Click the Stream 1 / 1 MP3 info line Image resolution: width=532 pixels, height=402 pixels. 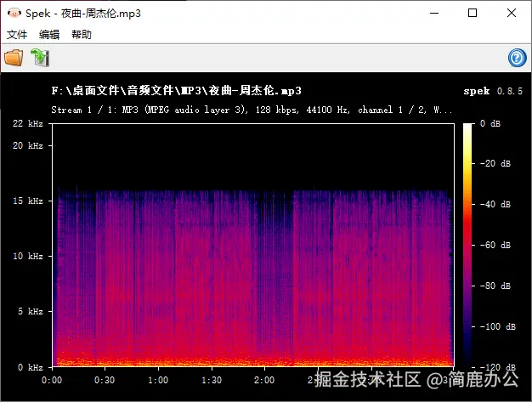point(252,110)
